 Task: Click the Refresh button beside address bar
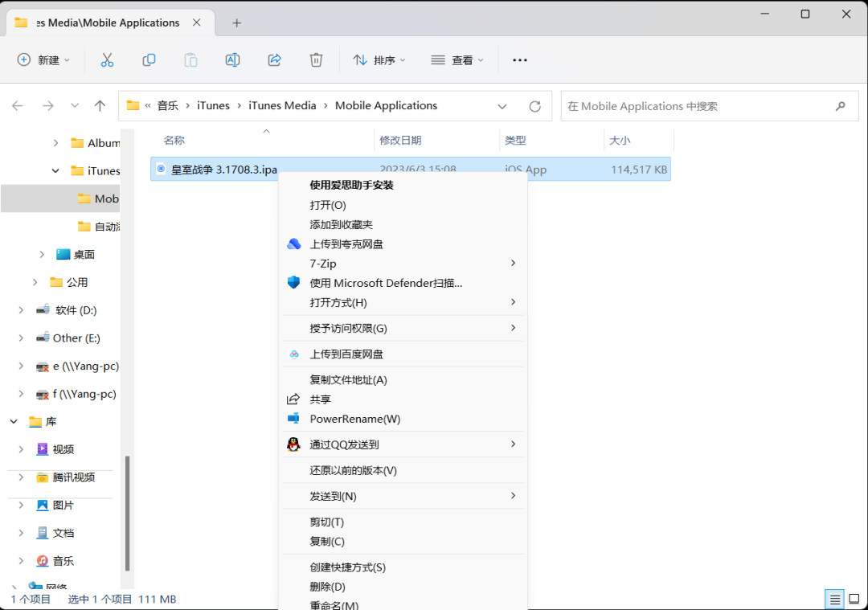[535, 106]
